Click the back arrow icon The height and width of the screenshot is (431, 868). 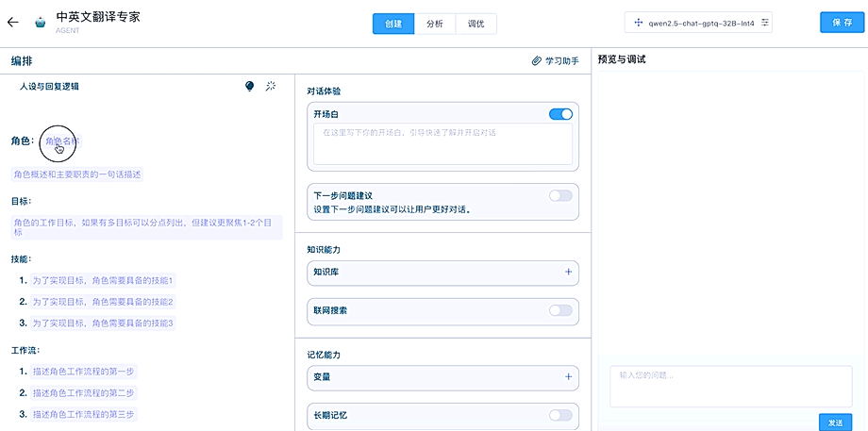[x=12, y=23]
